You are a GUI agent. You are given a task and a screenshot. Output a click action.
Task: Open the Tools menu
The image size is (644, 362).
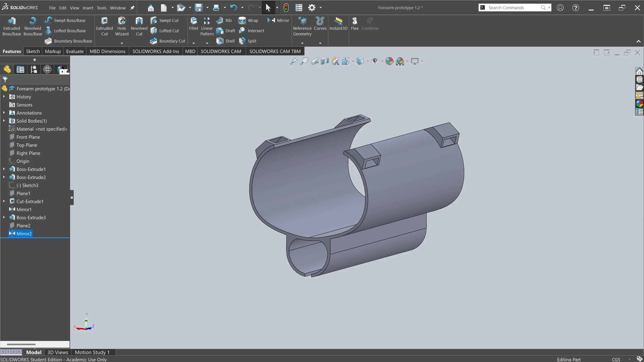[x=101, y=8]
